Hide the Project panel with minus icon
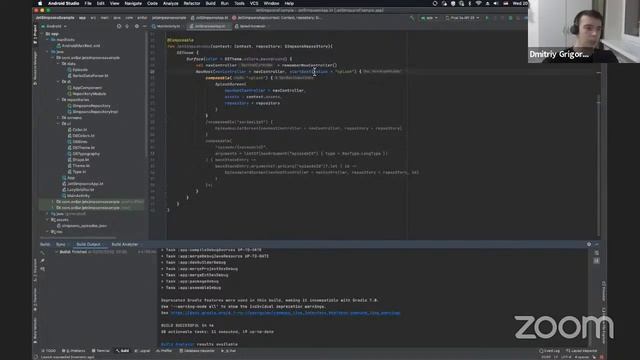Screen dimensions: 640x360 pyautogui.click(x=144, y=26)
